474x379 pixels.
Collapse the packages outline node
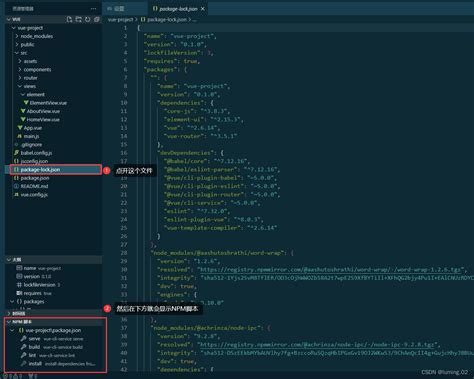click(x=12, y=301)
